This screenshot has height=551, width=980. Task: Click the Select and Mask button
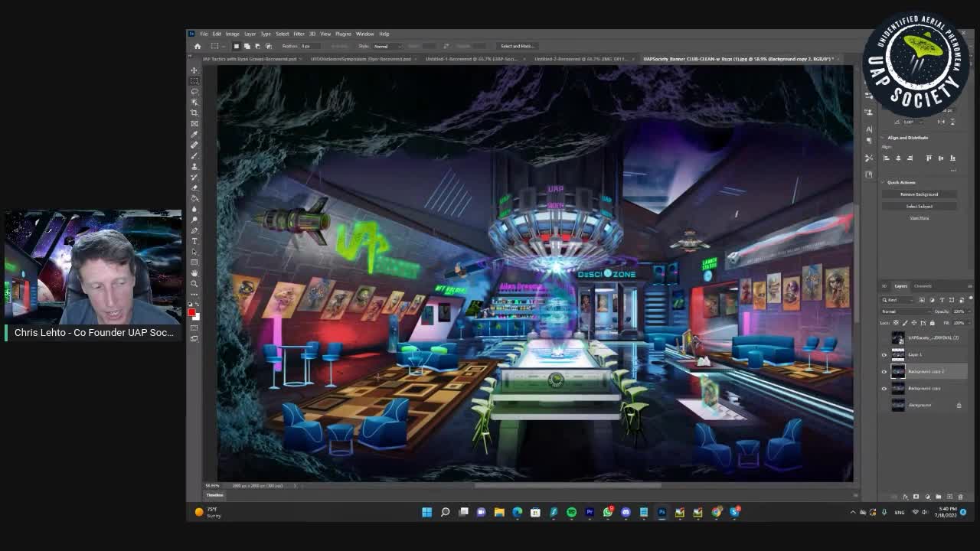(x=517, y=46)
